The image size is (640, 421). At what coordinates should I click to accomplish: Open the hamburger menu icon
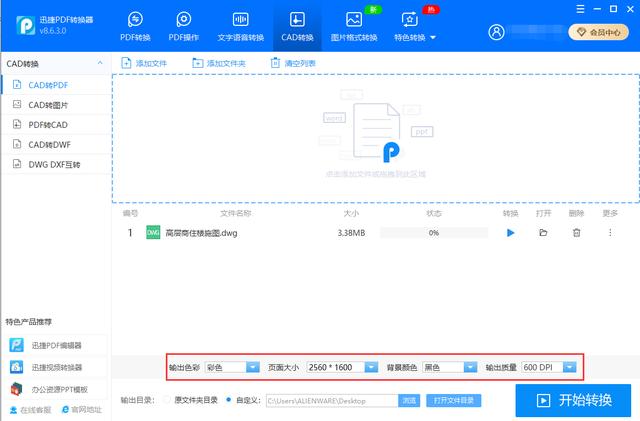point(580,9)
